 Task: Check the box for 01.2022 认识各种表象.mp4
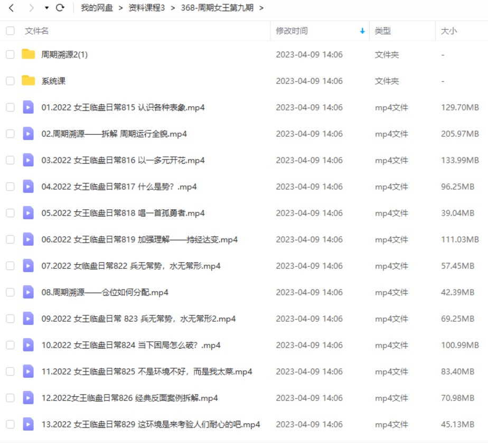tap(10, 107)
